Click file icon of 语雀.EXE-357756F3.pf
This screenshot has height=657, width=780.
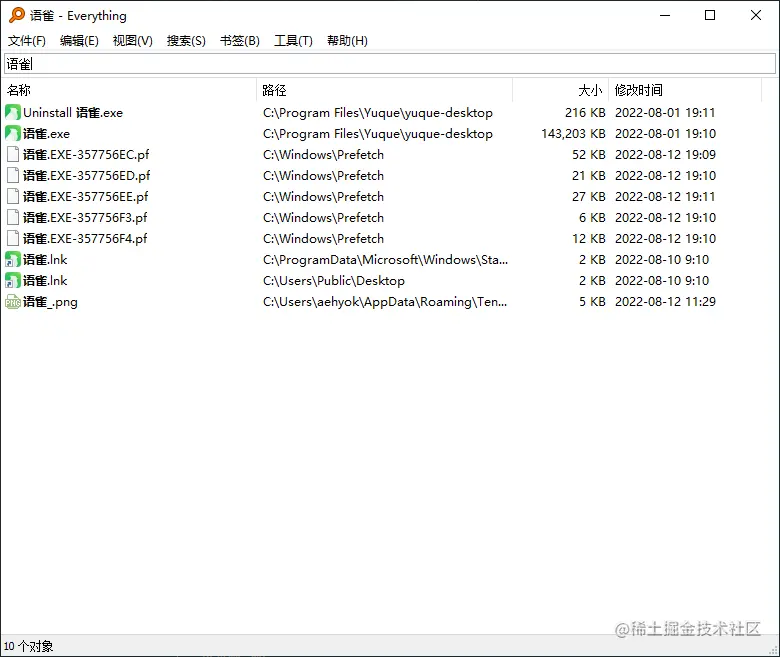coord(13,217)
